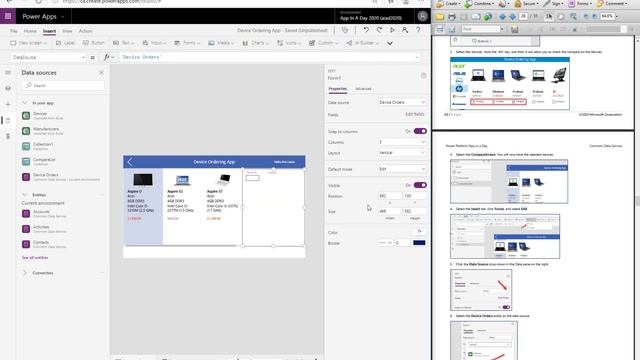
Task: Click the user account avatar in Power Apps
Action: click(x=422, y=16)
